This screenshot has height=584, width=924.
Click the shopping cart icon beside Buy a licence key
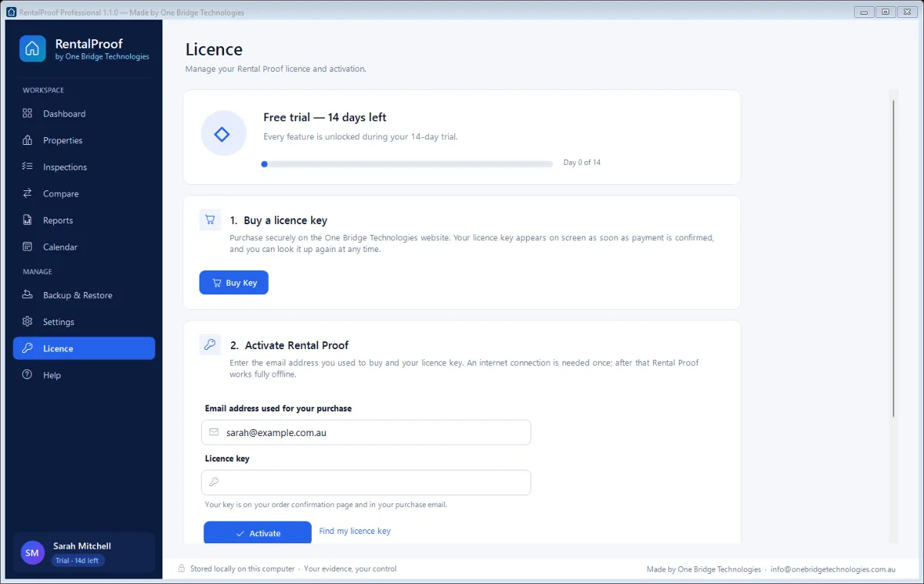pos(209,220)
